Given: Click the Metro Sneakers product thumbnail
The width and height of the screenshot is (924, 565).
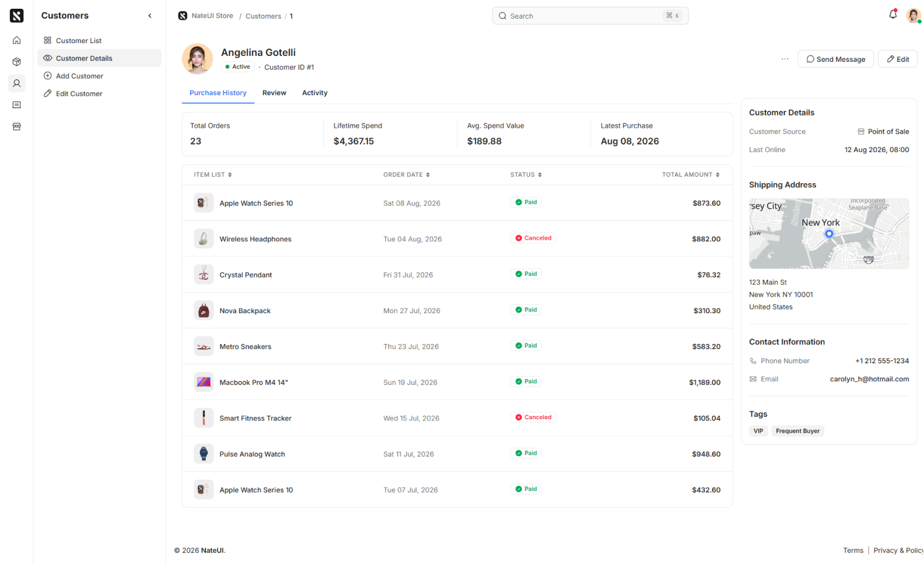Looking at the screenshot, I should point(204,346).
